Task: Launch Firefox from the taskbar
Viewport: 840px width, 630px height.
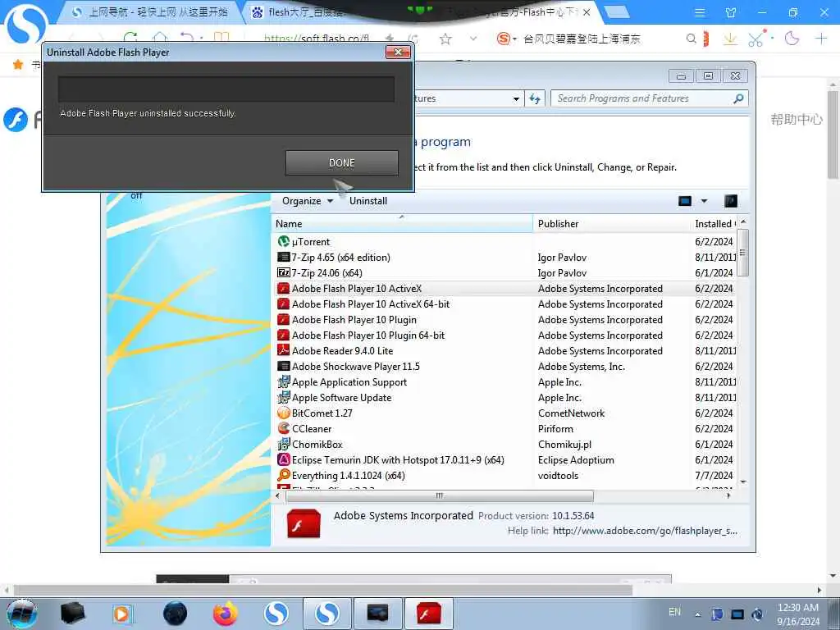Action: [x=226, y=614]
